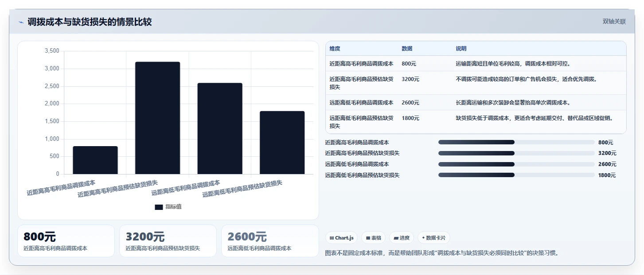Image resolution: width=644 pixels, height=275 pixels.
Task: Click the 2600元 progress value label
Action: pyautogui.click(x=607, y=164)
